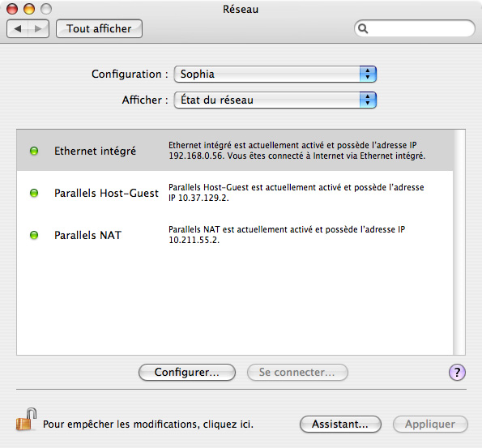This screenshot has height=448, width=482.
Task: Click the padlock icon to prevent changes
Action: click(26, 420)
